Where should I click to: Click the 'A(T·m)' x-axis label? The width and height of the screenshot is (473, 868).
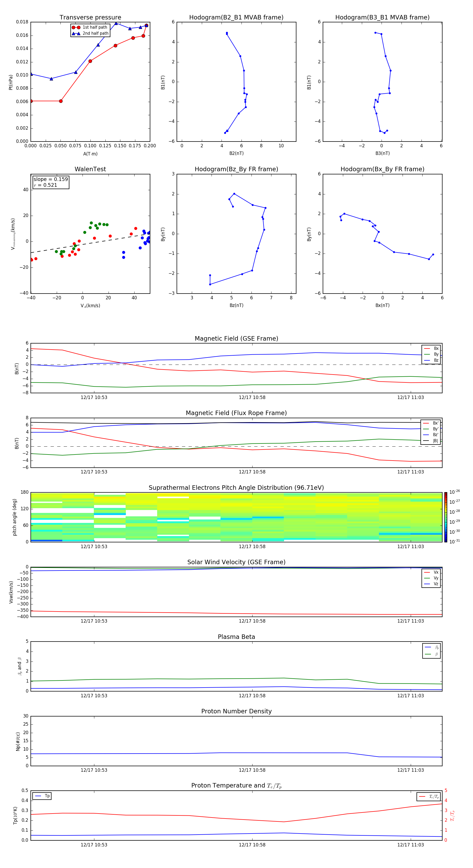(x=90, y=154)
